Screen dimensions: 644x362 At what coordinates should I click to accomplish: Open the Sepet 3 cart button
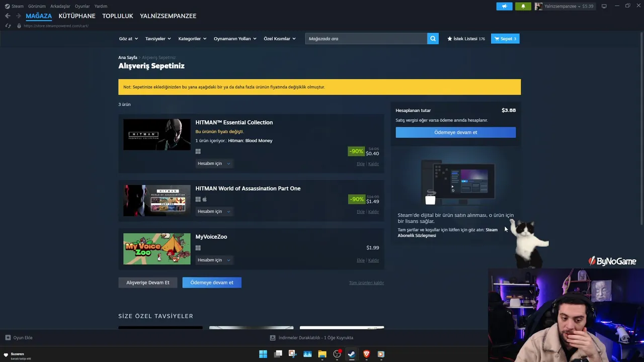tap(505, 39)
